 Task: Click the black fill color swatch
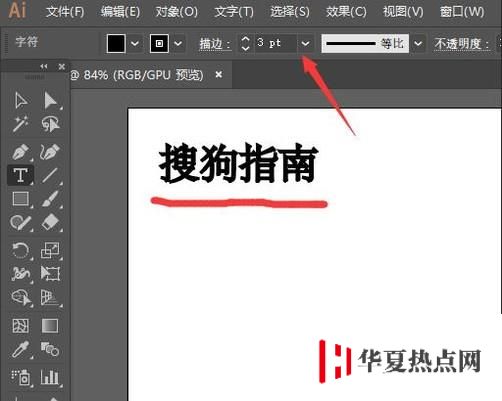click(116, 43)
